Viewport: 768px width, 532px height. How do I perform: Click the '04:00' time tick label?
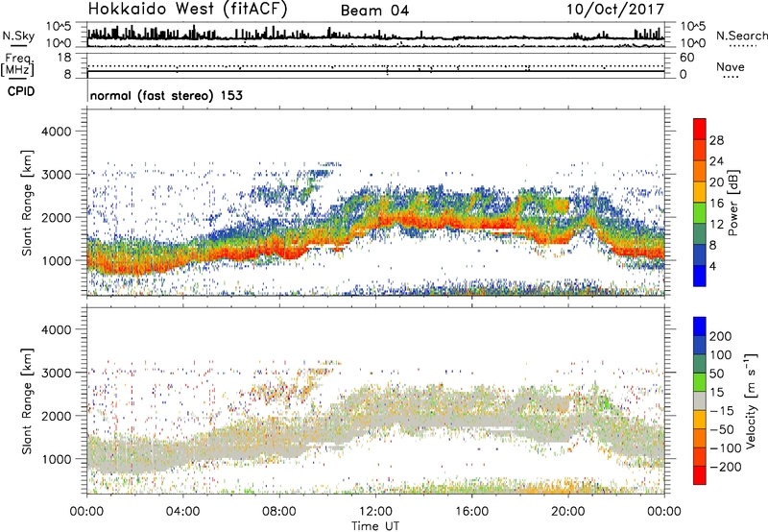click(x=182, y=512)
